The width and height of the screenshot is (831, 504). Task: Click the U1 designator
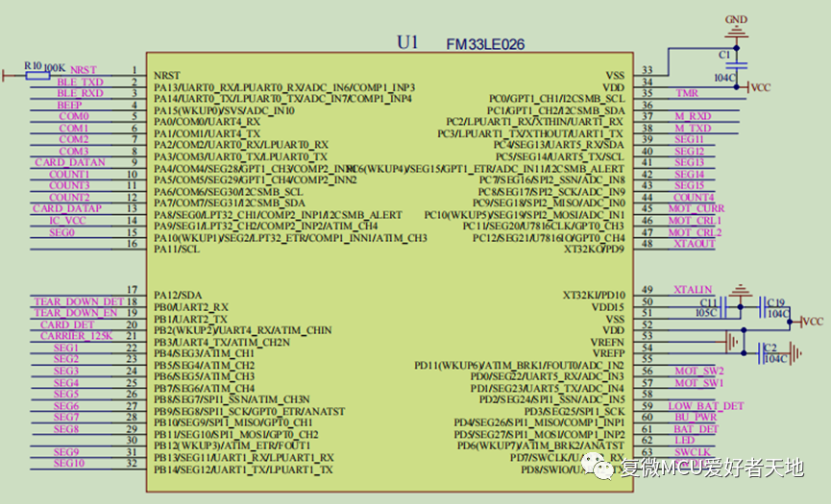[x=407, y=42]
